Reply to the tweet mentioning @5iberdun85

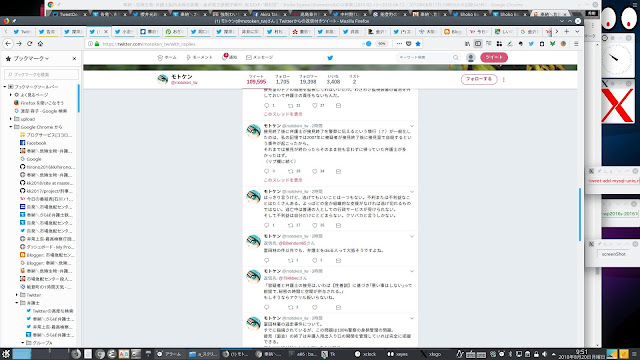267,260
